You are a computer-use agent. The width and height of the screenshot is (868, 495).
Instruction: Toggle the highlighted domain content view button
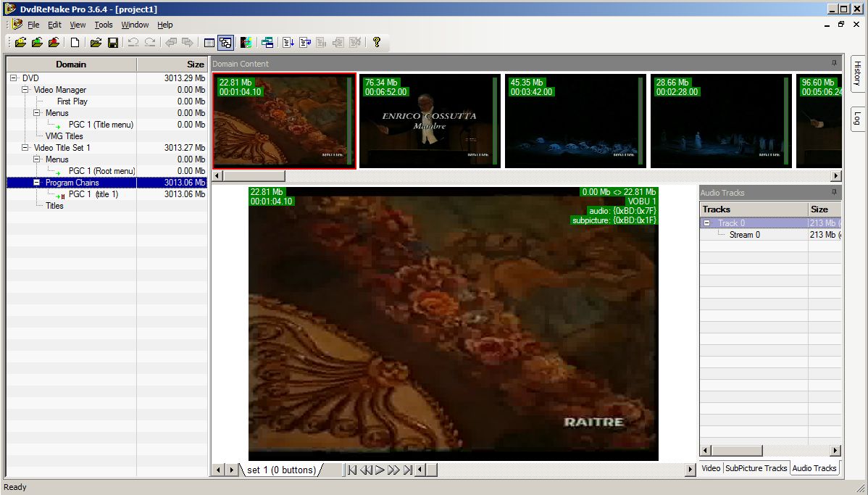[225, 43]
